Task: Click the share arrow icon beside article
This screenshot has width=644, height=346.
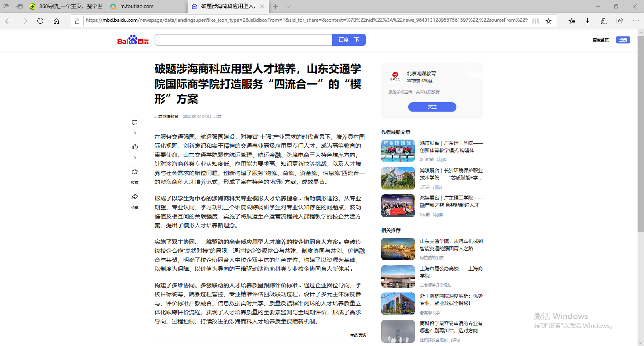Action: (x=134, y=197)
